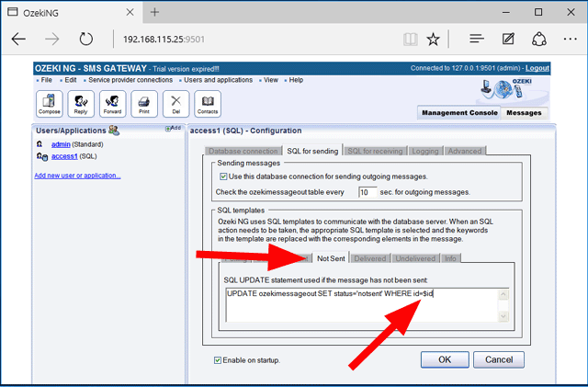This screenshot has height=387, width=588.
Task: Select the Info template tab
Action: [450, 258]
